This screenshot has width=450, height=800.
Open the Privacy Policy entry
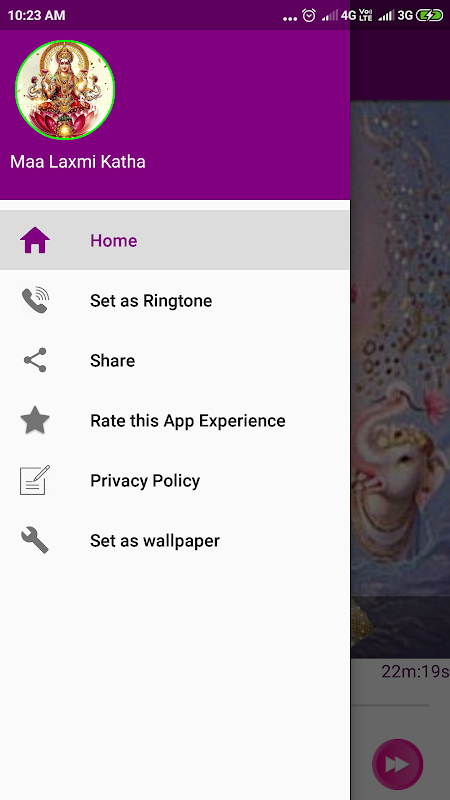(x=174, y=480)
